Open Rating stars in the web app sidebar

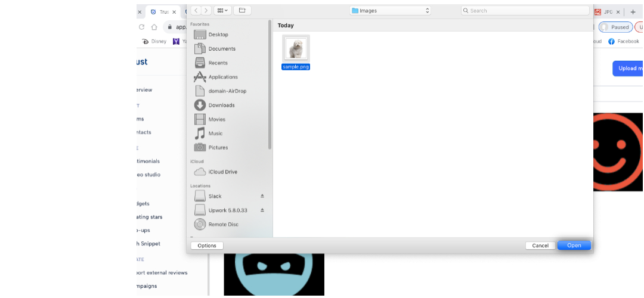150,217
